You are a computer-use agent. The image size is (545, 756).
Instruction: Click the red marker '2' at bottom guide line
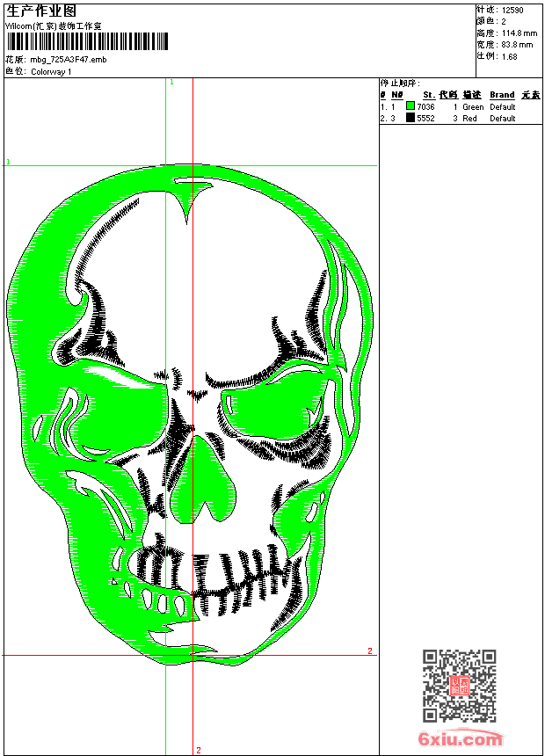click(x=199, y=750)
